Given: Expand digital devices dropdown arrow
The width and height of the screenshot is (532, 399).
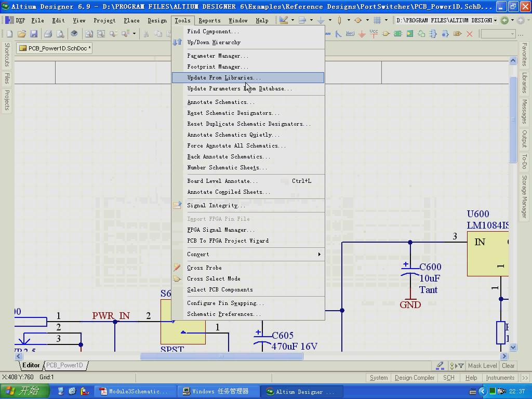Looking at the screenshot, I should (349, 20).
